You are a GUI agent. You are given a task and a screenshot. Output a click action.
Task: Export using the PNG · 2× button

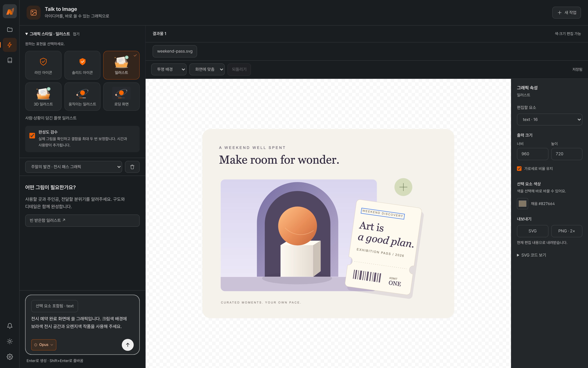coord(566,231)
